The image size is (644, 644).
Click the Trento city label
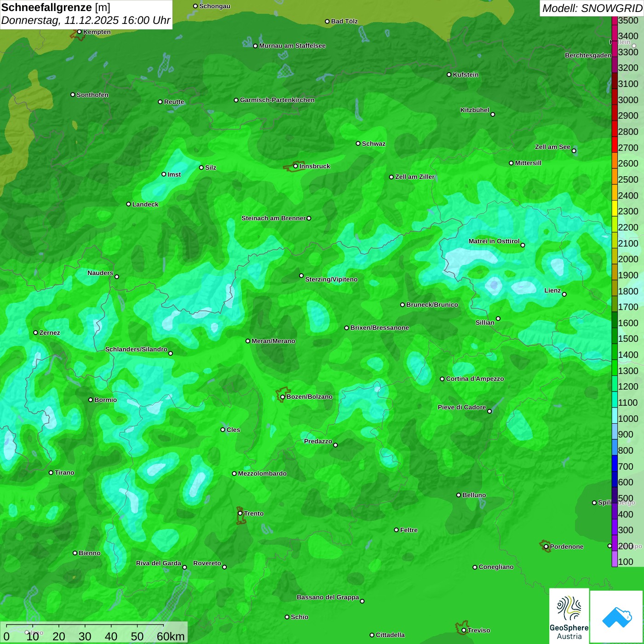pos(254,513)
